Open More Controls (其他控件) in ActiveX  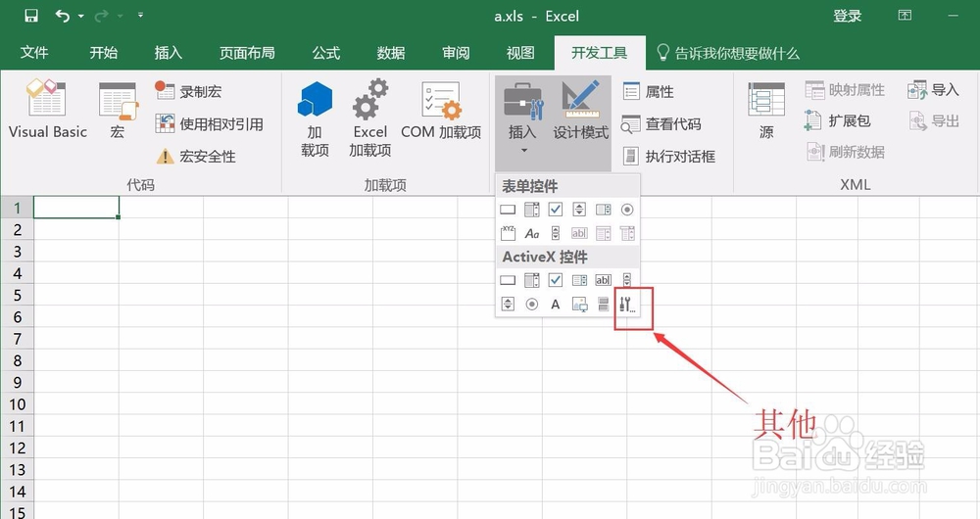(x=627, y=305)
